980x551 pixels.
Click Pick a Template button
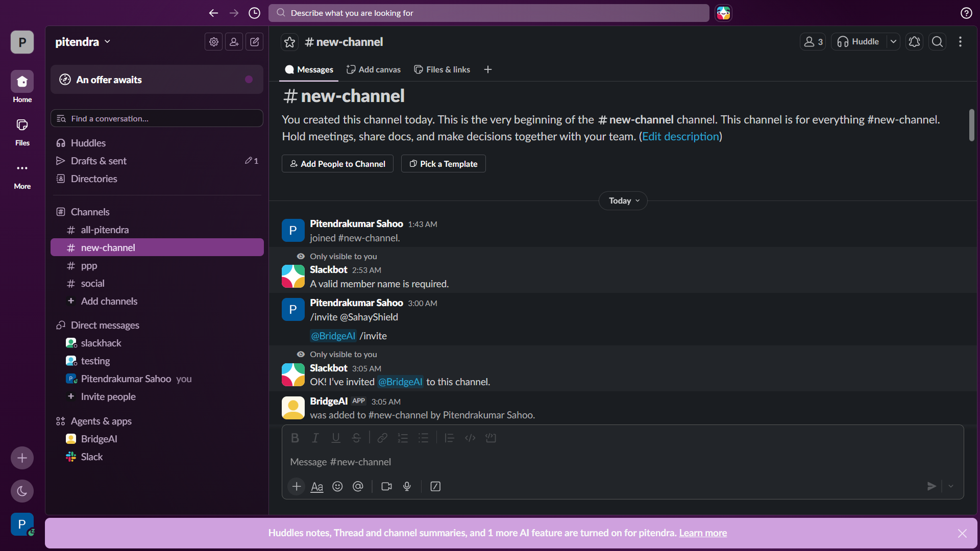[443, 164]
